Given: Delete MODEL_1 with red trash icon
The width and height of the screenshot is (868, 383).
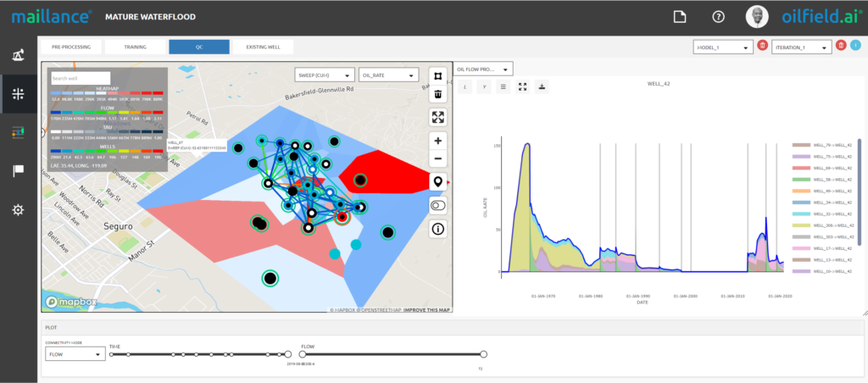Looking at the screenshot, I should [x=762, y=46].
